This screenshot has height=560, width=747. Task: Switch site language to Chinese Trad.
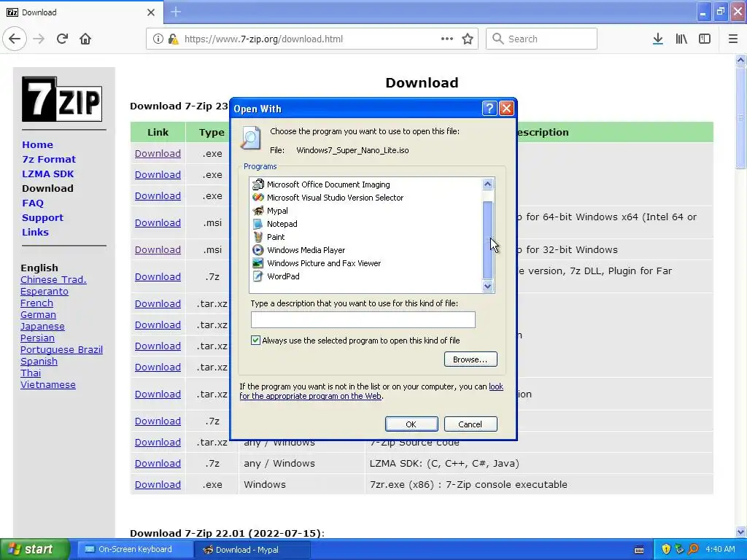pos(53,279)
